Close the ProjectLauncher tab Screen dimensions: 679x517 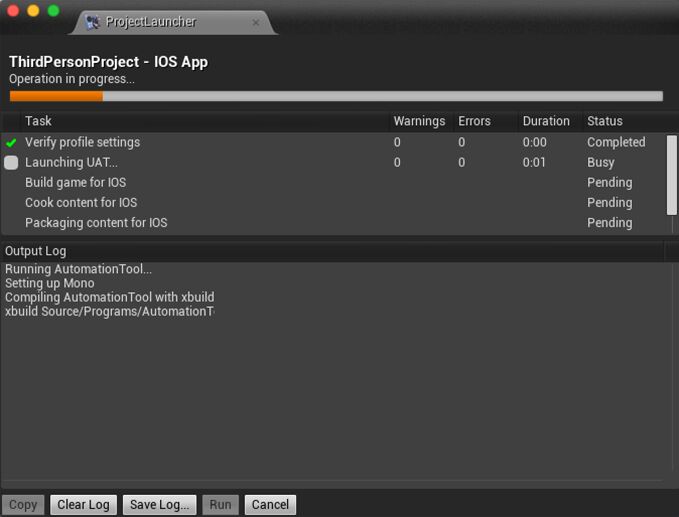[256, 22]
